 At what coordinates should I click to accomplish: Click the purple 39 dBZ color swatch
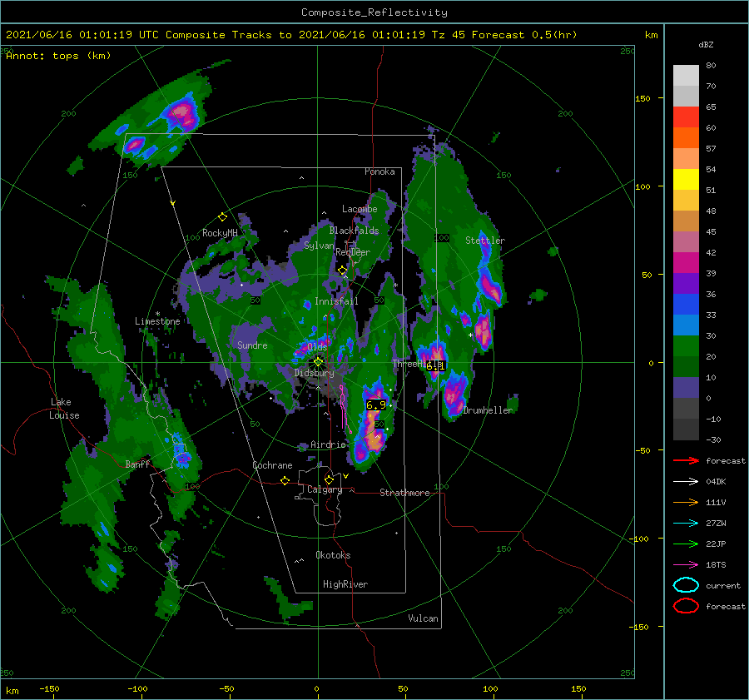(x=686, y=284)
